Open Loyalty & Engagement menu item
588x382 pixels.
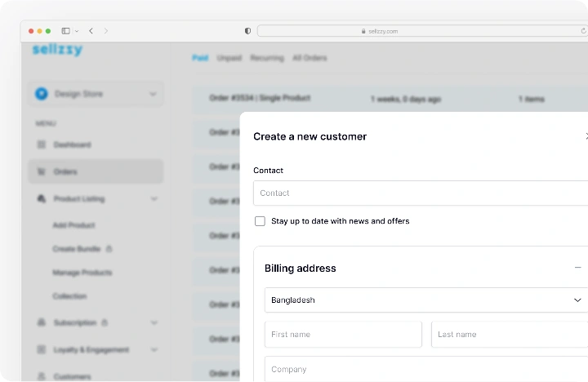(x=91, y=350)
